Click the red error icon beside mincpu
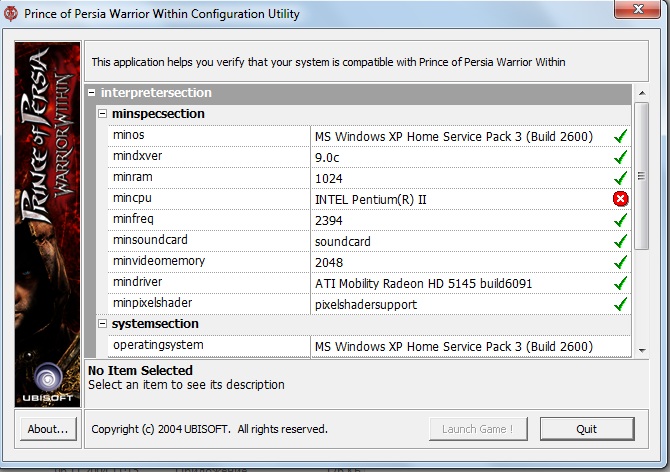The height and width of the screenshot is (472, 670). click(x=620, y=199)
